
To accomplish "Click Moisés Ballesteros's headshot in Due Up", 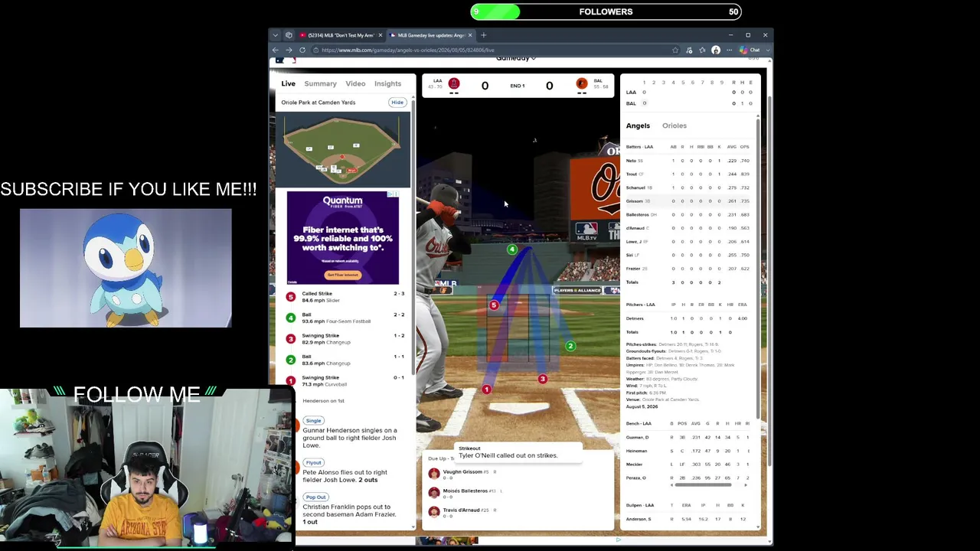I will point(434,493).
